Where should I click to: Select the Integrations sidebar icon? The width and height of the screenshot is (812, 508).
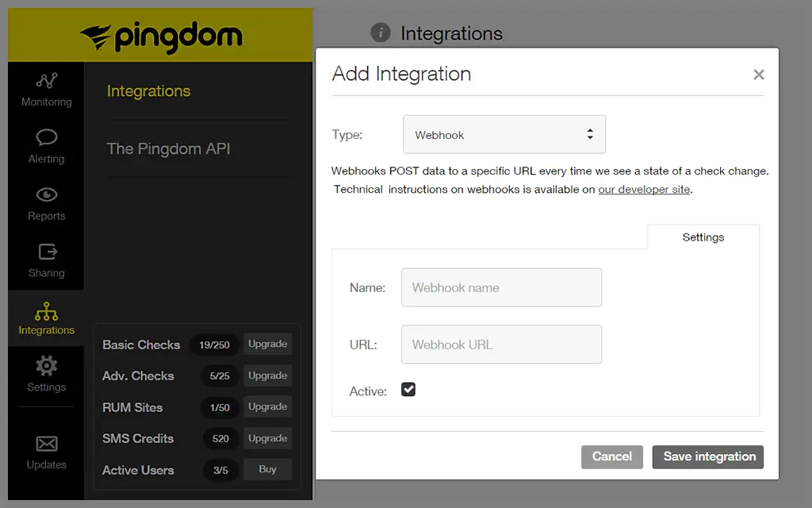pos(46,310)
